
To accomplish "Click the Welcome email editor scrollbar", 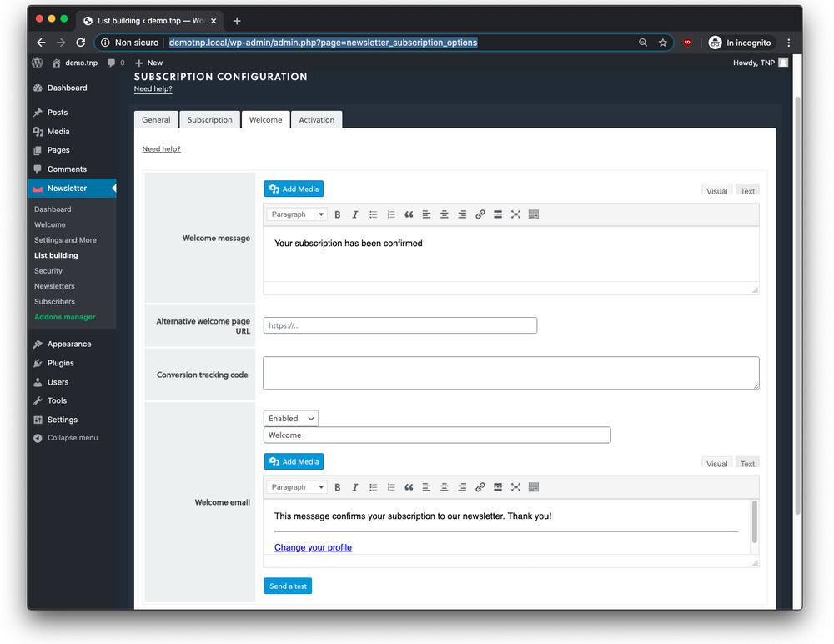I will 754,521.
